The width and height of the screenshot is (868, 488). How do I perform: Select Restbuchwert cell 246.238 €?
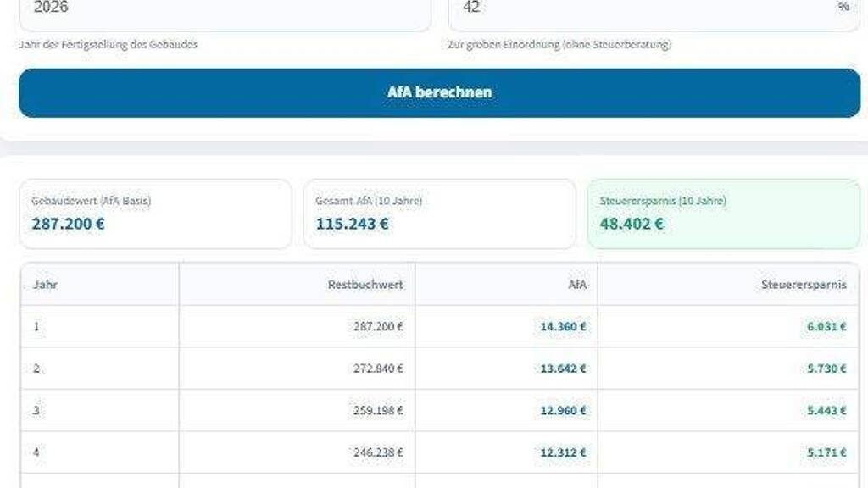[x=378, y=452]
